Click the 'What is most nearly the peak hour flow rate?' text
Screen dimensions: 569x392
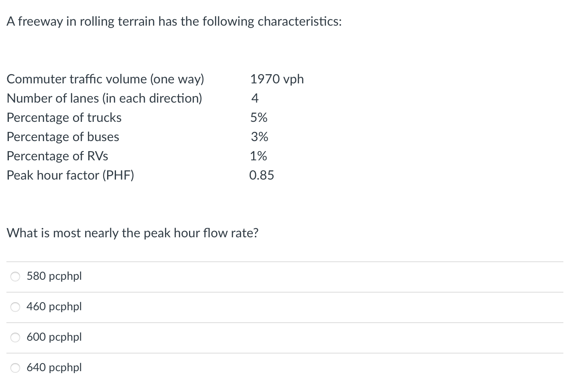tap(133, 233)
